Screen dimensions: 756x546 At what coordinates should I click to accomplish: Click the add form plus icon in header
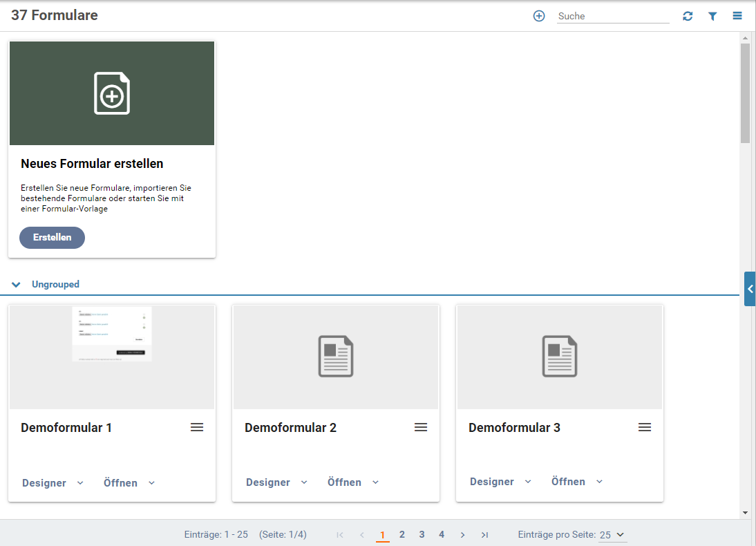tap(538, 16)
